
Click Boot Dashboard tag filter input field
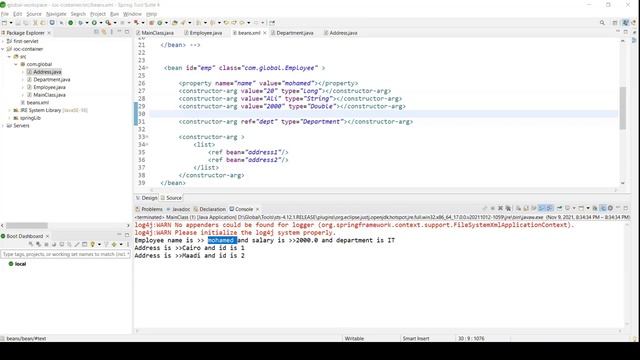[65, 254]
